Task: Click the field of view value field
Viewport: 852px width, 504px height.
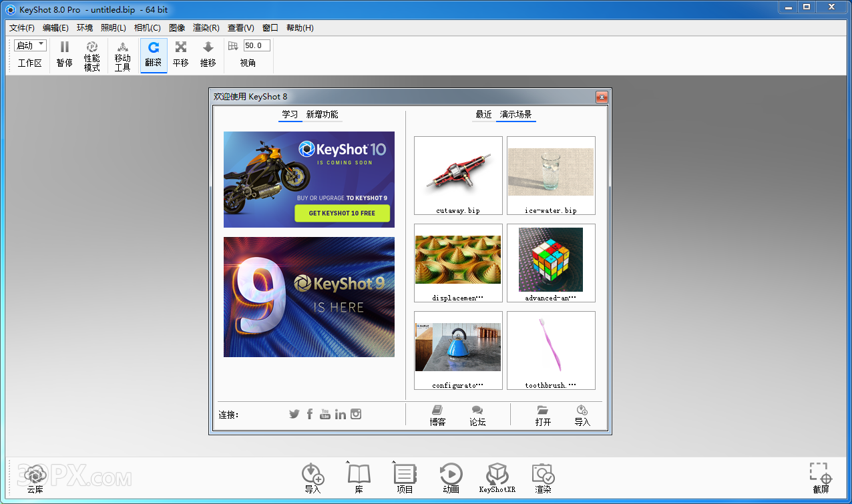Action: click(256, 45)
